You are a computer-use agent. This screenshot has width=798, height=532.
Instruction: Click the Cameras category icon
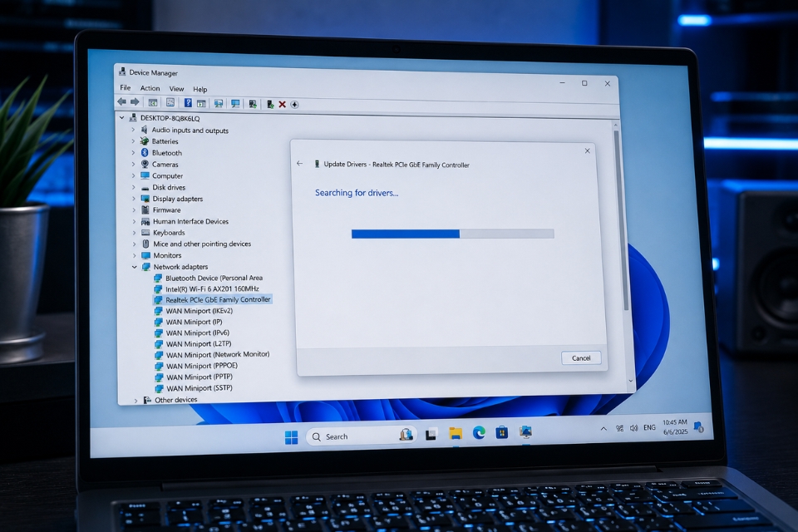coord(145,164)
